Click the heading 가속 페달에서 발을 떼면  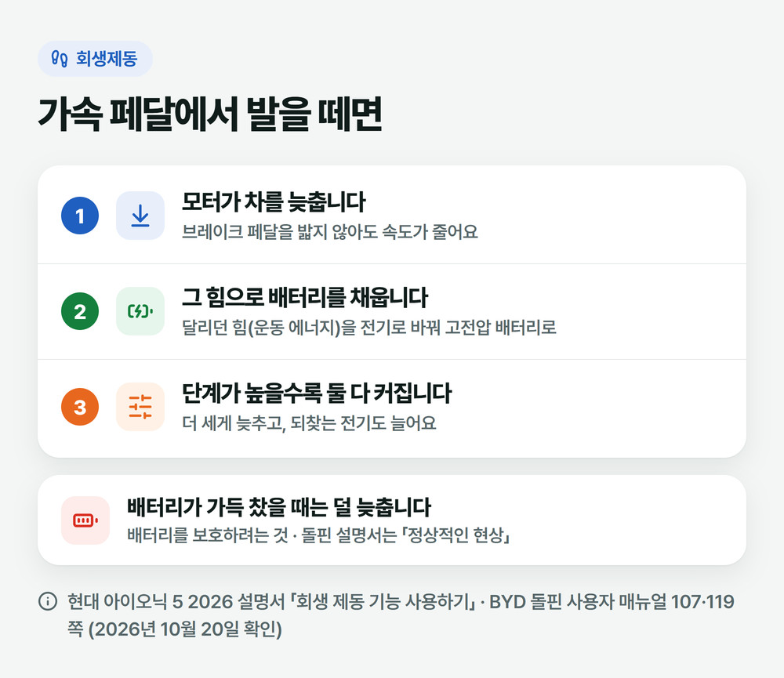210,114
